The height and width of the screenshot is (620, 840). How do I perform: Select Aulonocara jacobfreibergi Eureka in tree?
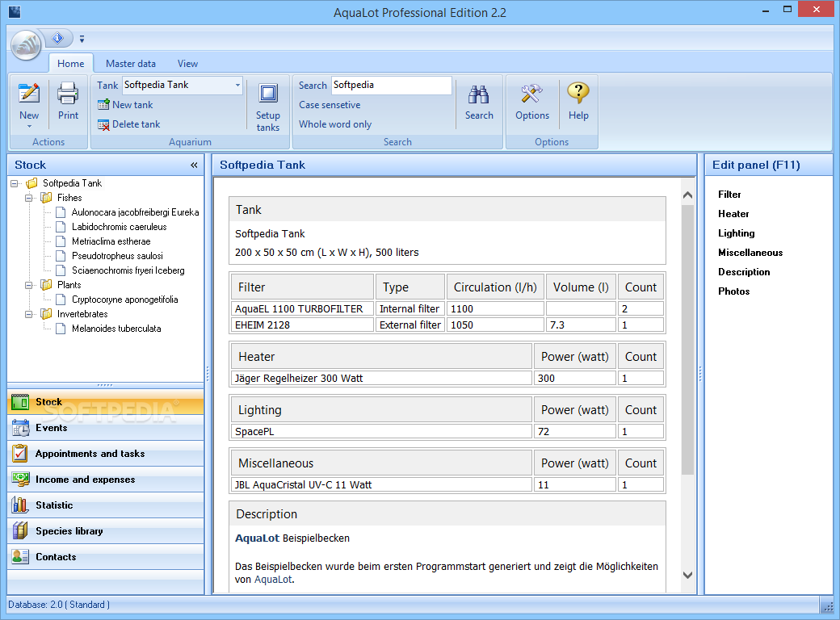[135, 212]
